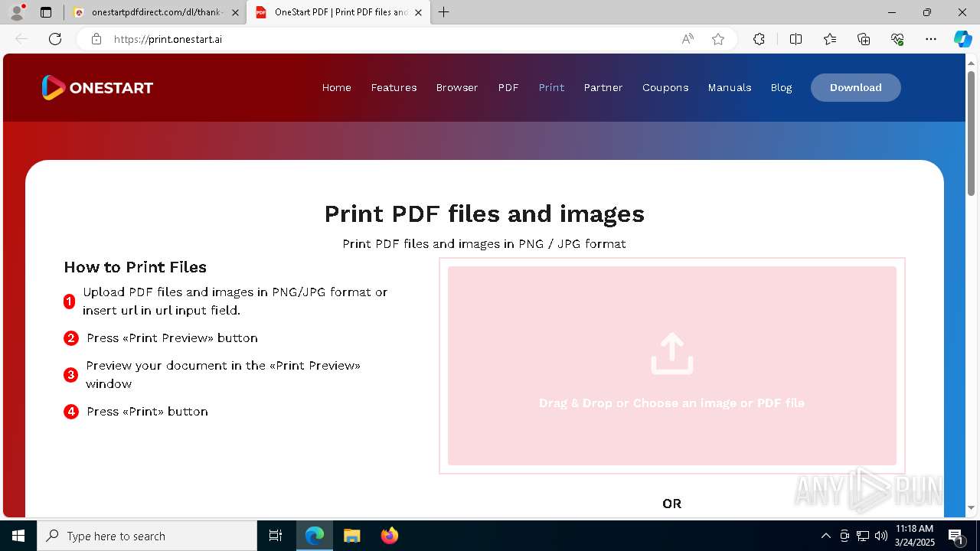The image size is (980, 551).
Task: Go to Home in site navigation
Action: tap(337, 87)
